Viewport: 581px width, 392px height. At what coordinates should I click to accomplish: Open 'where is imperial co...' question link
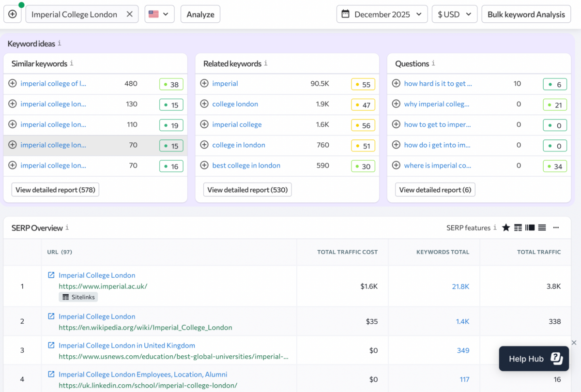(x=438, y=166)
